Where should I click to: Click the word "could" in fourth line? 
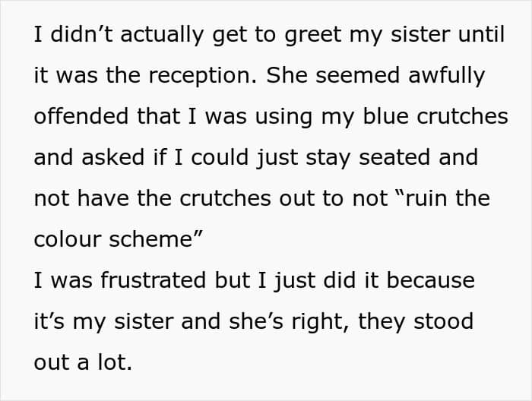220,157
